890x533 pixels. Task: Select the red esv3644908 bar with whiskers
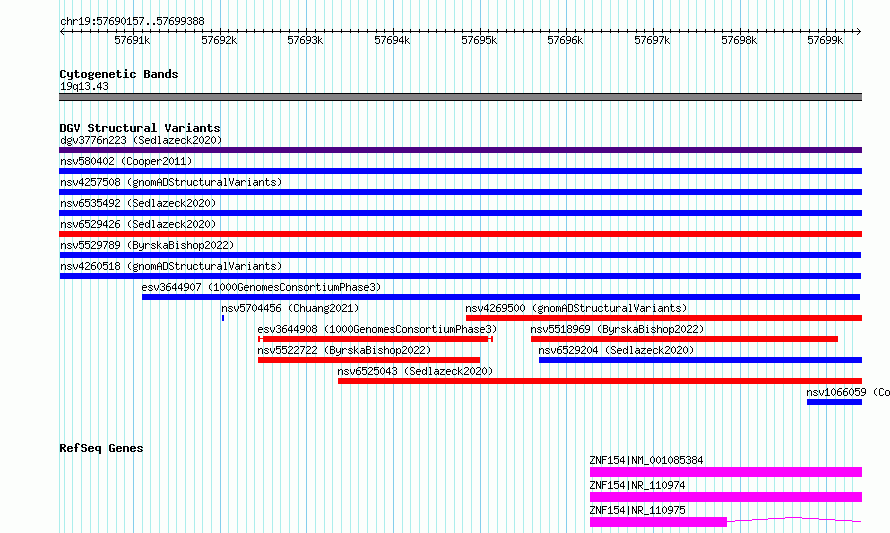[375, 339]
